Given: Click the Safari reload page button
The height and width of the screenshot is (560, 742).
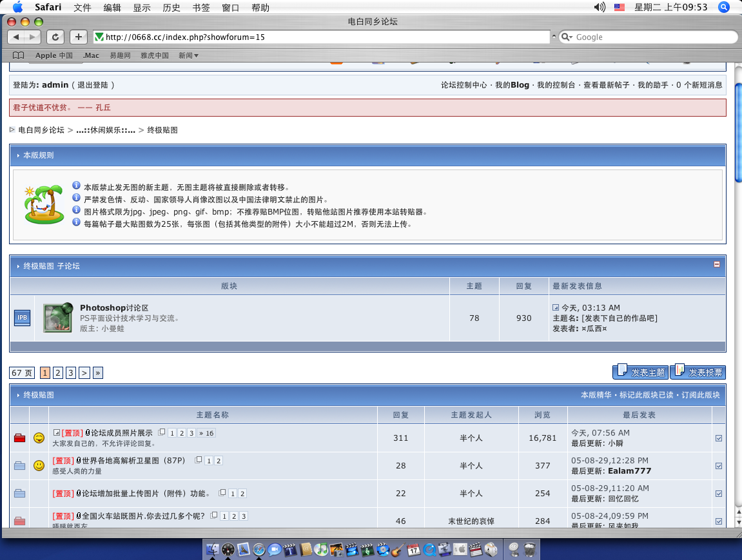Looking at the screenshot, I should pyautogui.click(x=56, y=37).
